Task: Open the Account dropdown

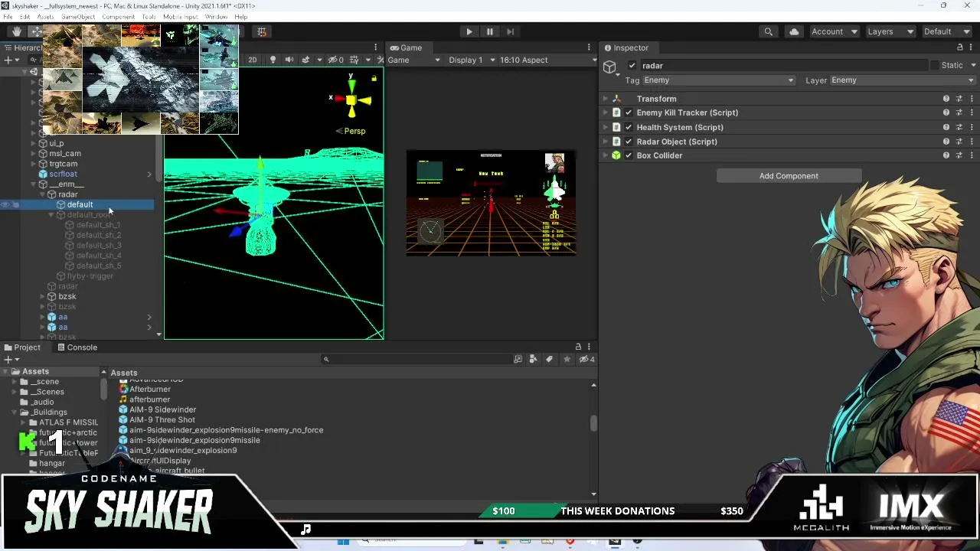Action: coord(835,31)
